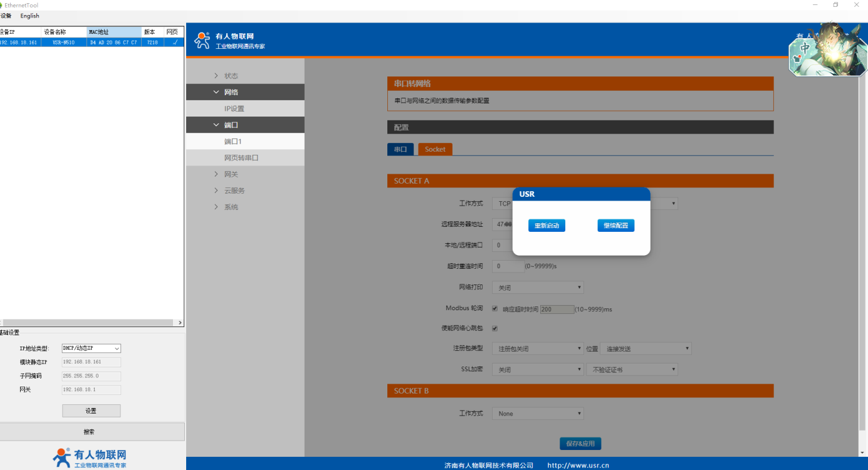Toggle the 使能网络心跳包 checkbox
This screenshot has width=868, height=470.
pos(495,328)
